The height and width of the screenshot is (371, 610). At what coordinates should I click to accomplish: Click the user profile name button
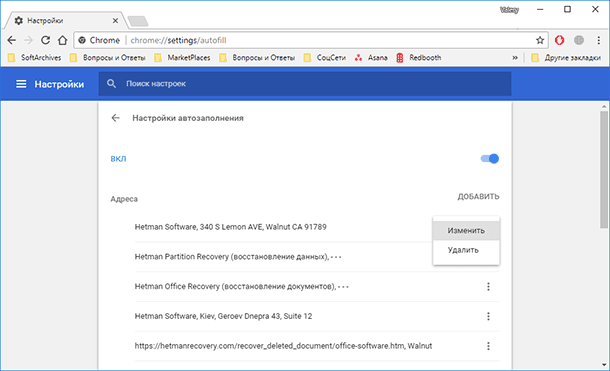509,10
